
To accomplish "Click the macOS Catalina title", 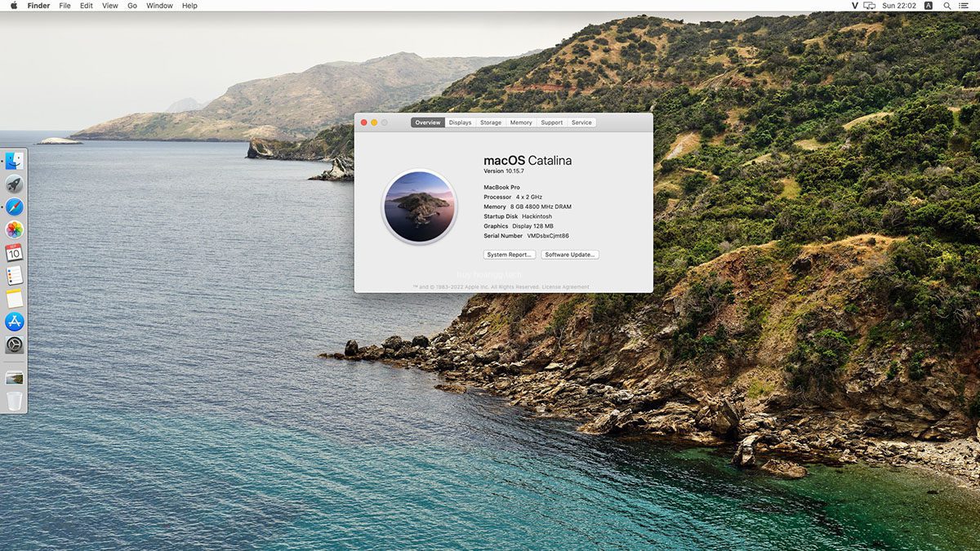I will coord(528,160).
